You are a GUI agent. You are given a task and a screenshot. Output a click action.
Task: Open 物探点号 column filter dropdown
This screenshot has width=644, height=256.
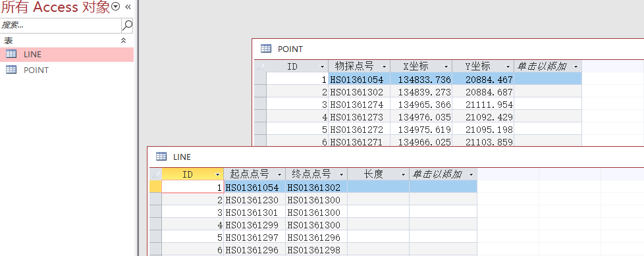(384, 66)
